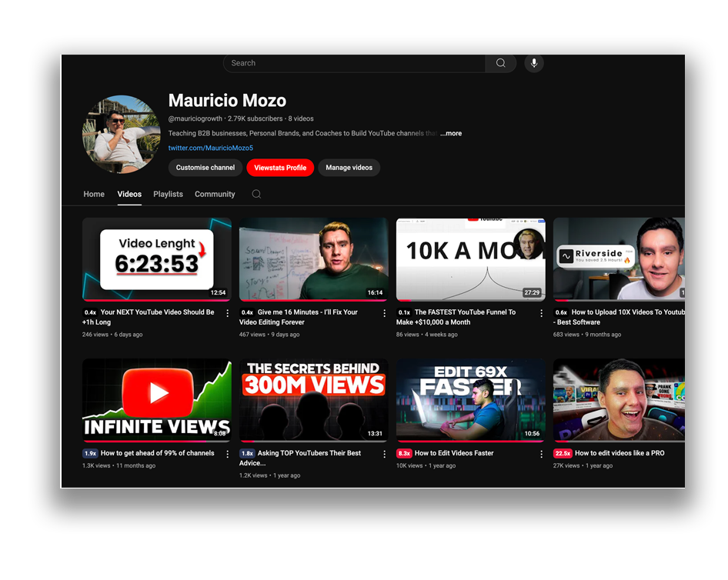Open 'How to Edit Videos Faster' title
The image size is (728, 580).
454,453
